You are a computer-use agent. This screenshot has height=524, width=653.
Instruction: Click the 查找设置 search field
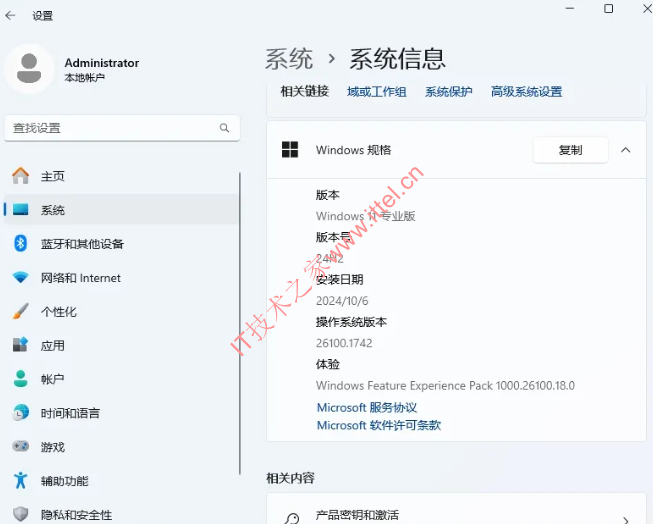pyautogui.click(x=122, y=128)
